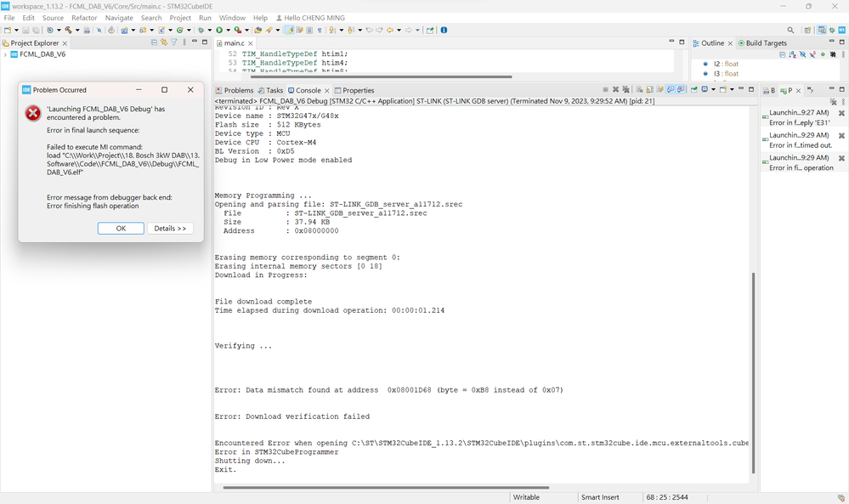Screen dimensions: 849x504
Task: Switch to the Build Targets tab
Action: pyautogui.click(x=762, y=42)
